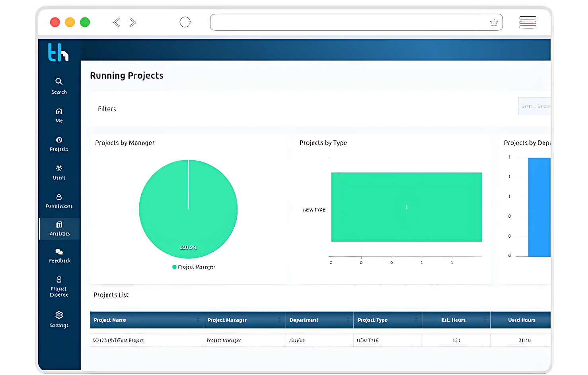
Task: Click the green NEW TYPE bar
Action: click(x=407, y=207)
